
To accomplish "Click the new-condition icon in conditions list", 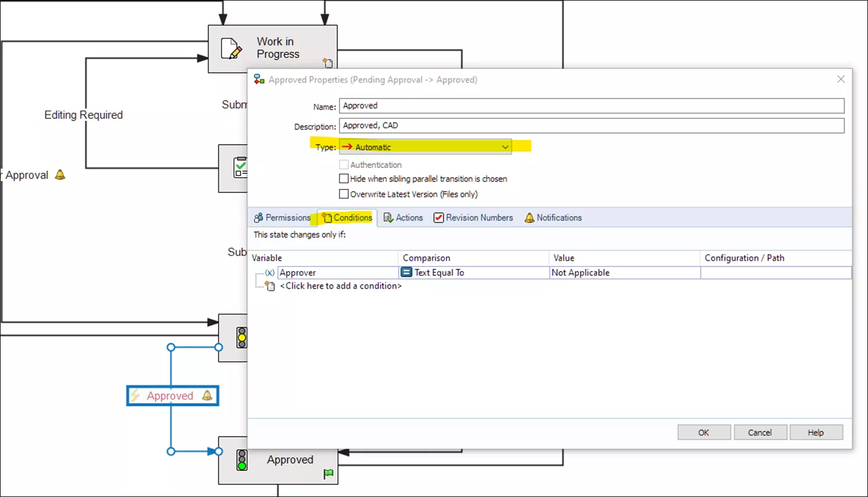I will pyautogui.click(x=270, y=286).
